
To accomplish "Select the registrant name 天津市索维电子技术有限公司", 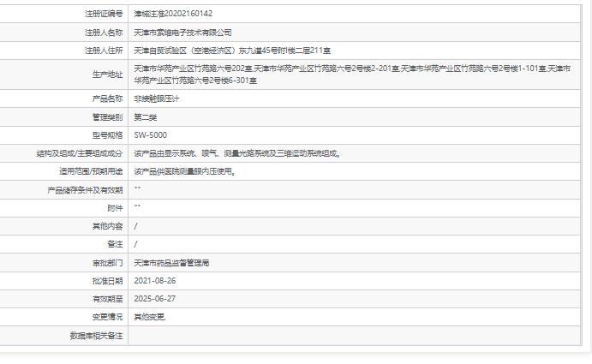I will [x=183, y=33].
